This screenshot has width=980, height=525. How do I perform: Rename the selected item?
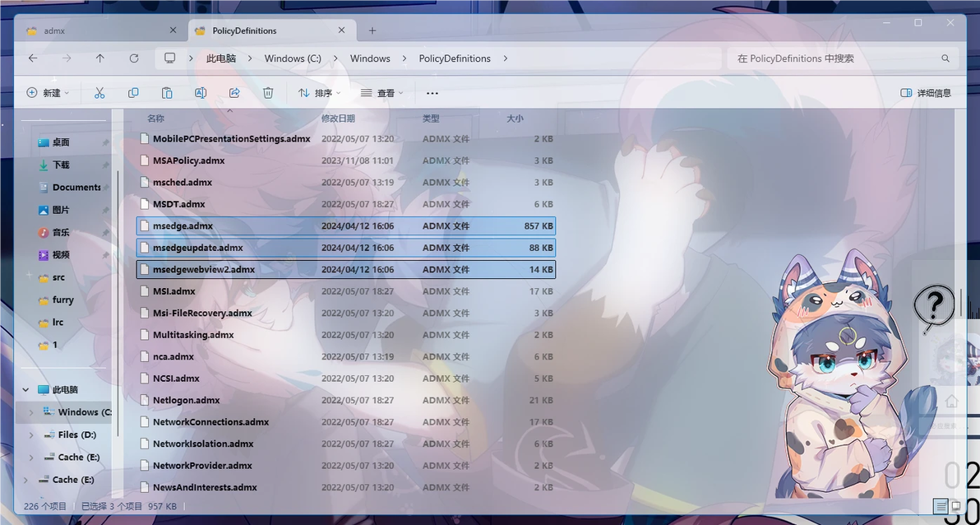[201, 93]
